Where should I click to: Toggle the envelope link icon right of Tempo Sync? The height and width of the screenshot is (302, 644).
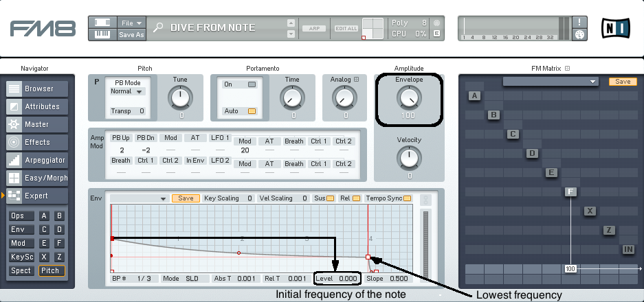(425, 200)
